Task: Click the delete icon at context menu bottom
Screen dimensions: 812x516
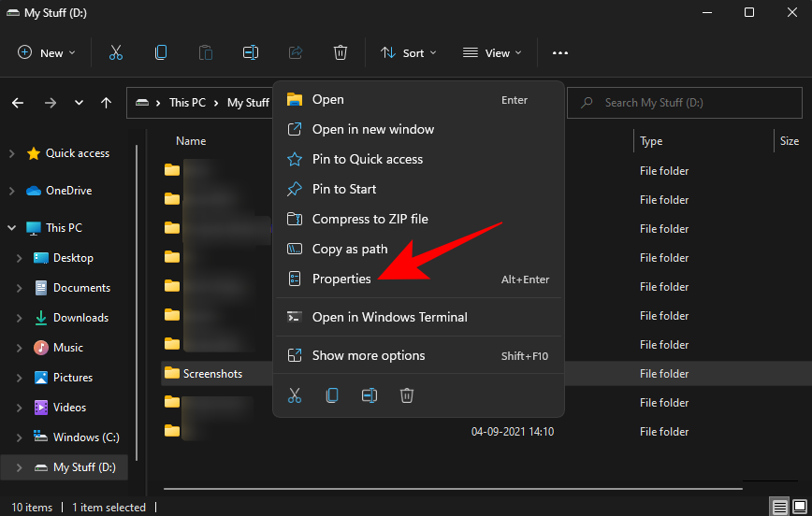Action: (407, 395)
